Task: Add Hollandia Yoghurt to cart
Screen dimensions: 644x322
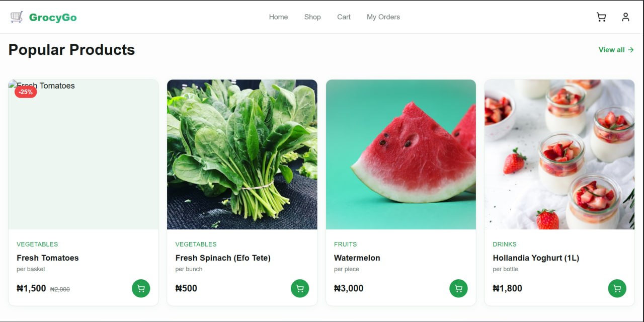Action: click(617, 288)
